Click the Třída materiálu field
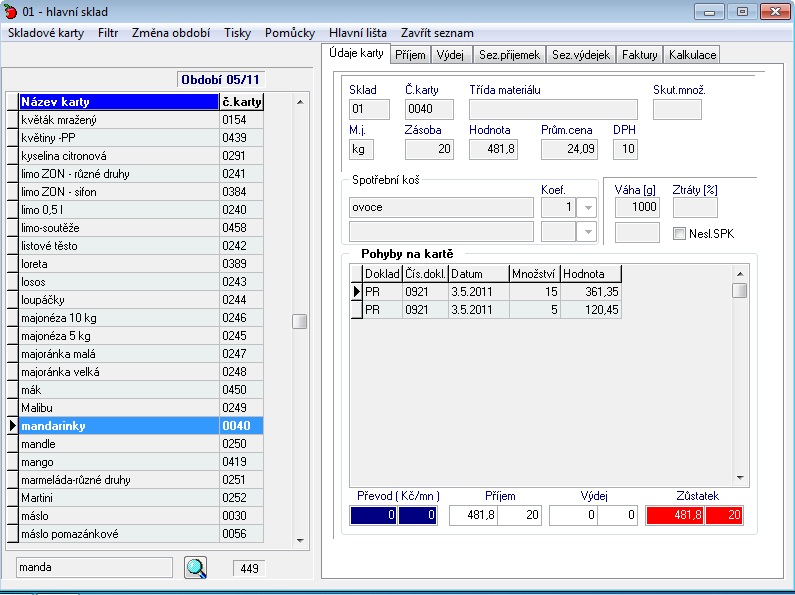795x595 pixels. click(553, 109)
